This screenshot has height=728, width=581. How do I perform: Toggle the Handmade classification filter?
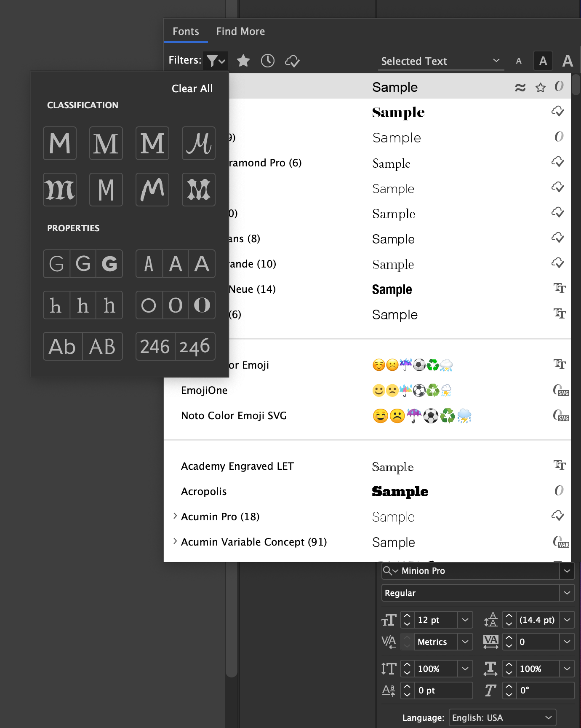[152, 190]
